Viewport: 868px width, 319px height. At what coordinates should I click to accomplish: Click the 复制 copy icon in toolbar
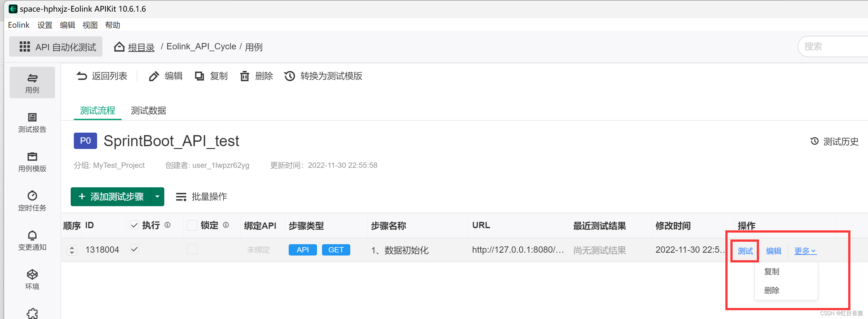199,76
